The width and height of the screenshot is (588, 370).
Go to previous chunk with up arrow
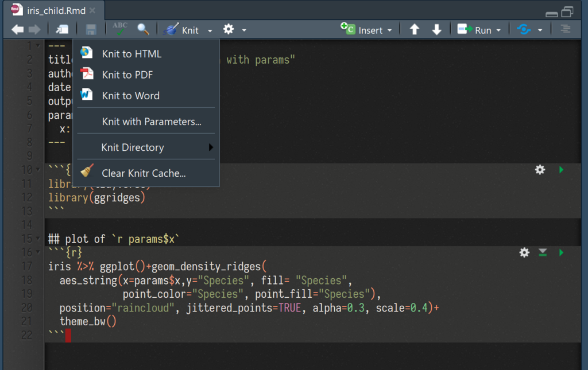point(415,29)
